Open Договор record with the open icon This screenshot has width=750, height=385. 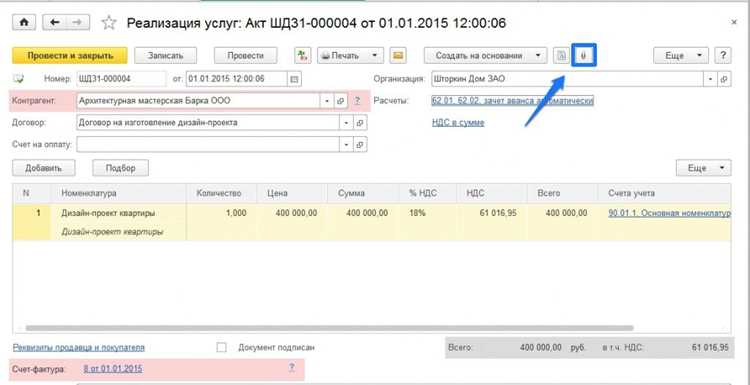click(360, 123)
